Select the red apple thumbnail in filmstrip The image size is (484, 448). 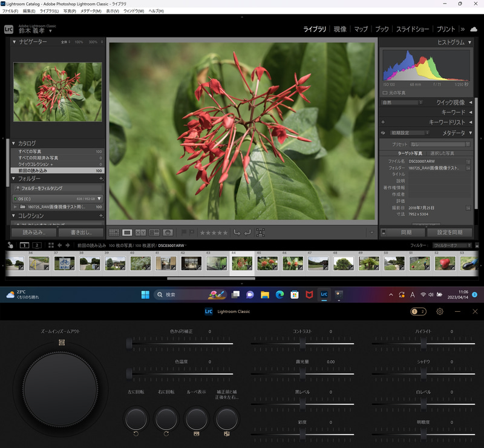445,263
